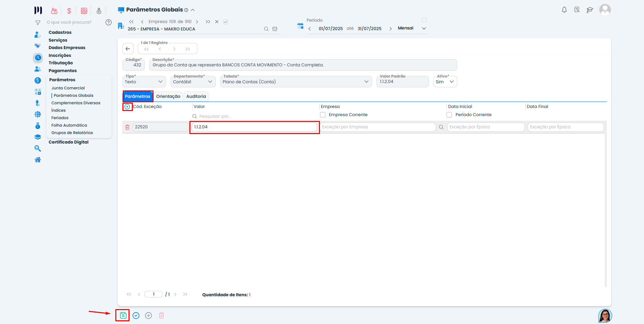Click the help question mark icon
The height and width of the screenshot is (324, 644).
pyautogui.click(x=109, y=22)
